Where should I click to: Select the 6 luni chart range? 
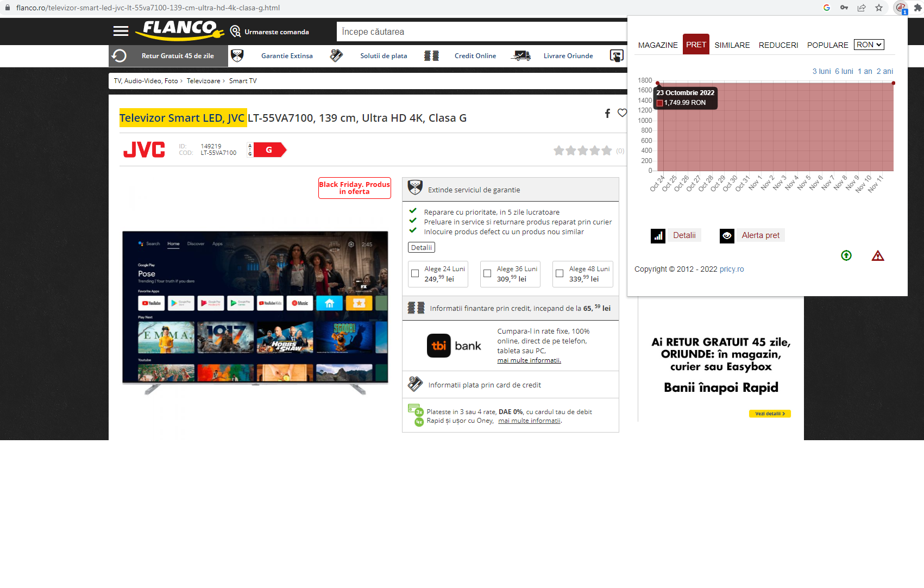click(844, 71)
